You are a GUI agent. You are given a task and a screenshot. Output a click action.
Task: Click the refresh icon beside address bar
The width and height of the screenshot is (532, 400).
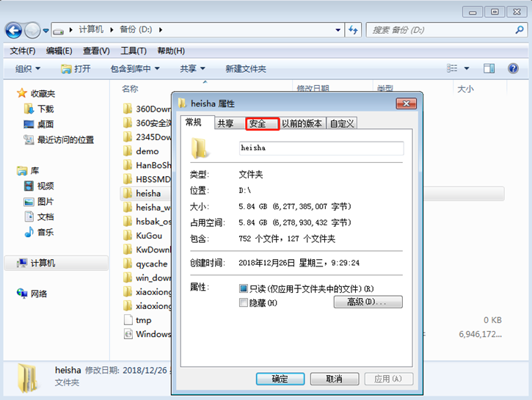point(354,30)
